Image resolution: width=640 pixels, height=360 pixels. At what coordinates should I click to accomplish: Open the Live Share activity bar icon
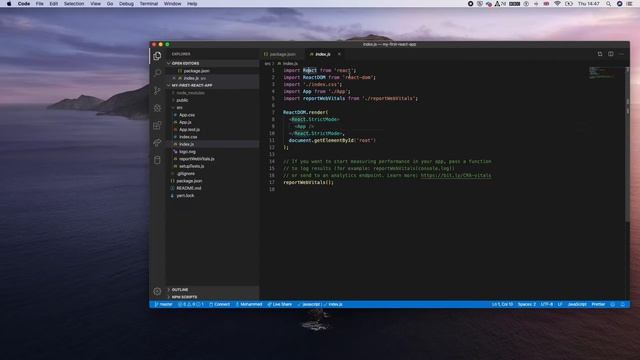(x=157, y=142)
